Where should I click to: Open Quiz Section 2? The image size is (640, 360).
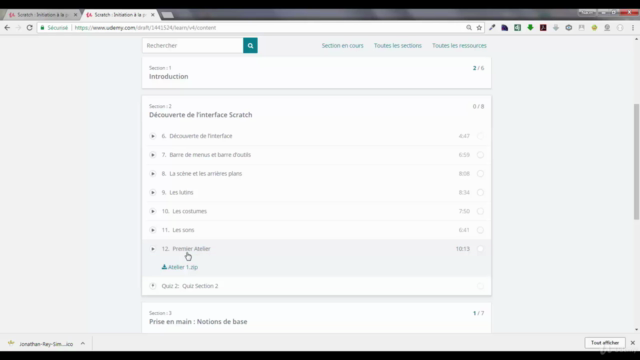pos(200,286)
